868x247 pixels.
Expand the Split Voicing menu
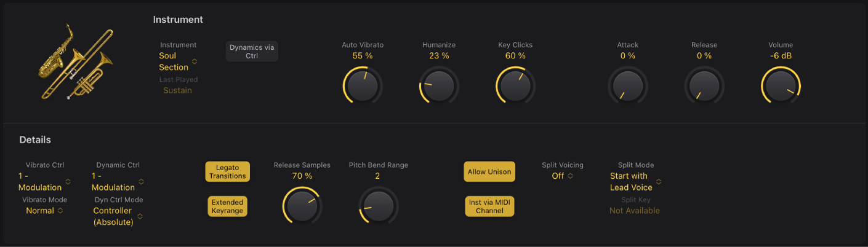tap(562, 176)
